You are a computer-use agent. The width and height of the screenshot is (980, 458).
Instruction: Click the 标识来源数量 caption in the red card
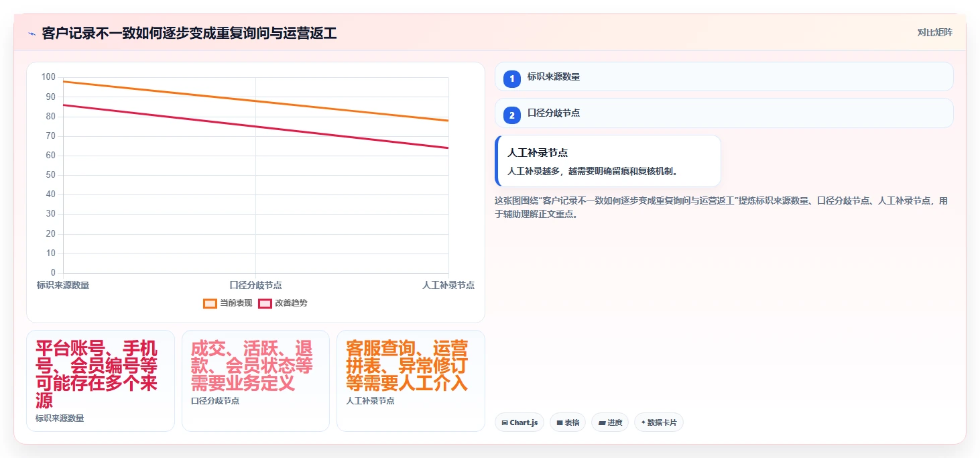click(60, 418)
